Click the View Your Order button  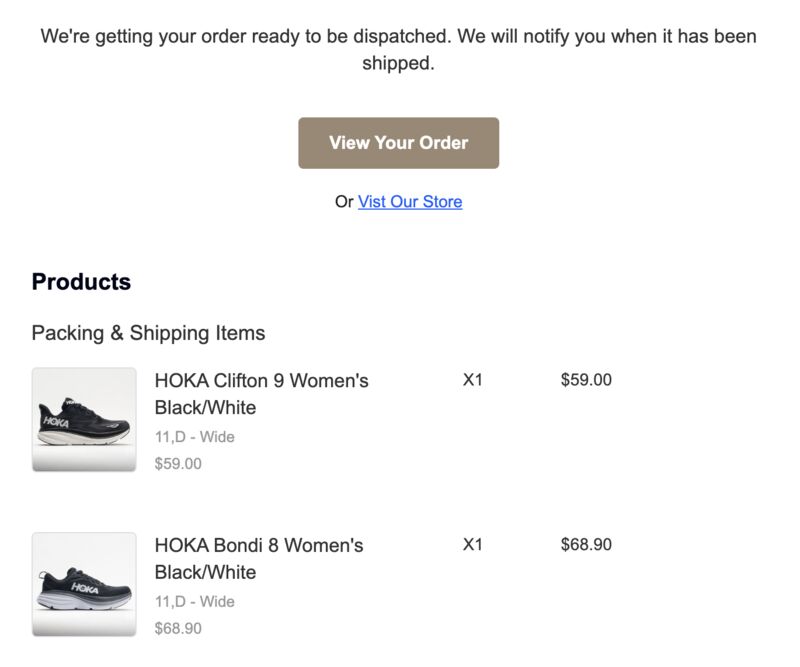(398, 143)
